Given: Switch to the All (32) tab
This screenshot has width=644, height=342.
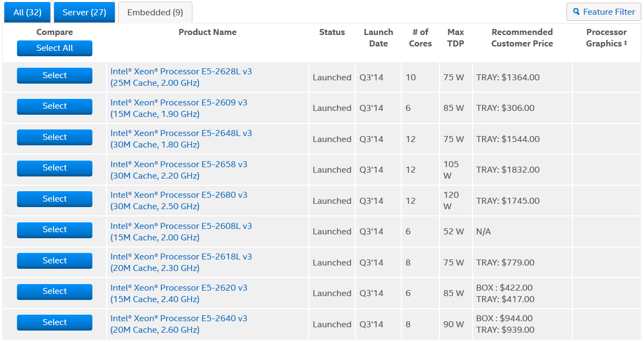Looking at the screenshot, I should click(x=27, y=12).
